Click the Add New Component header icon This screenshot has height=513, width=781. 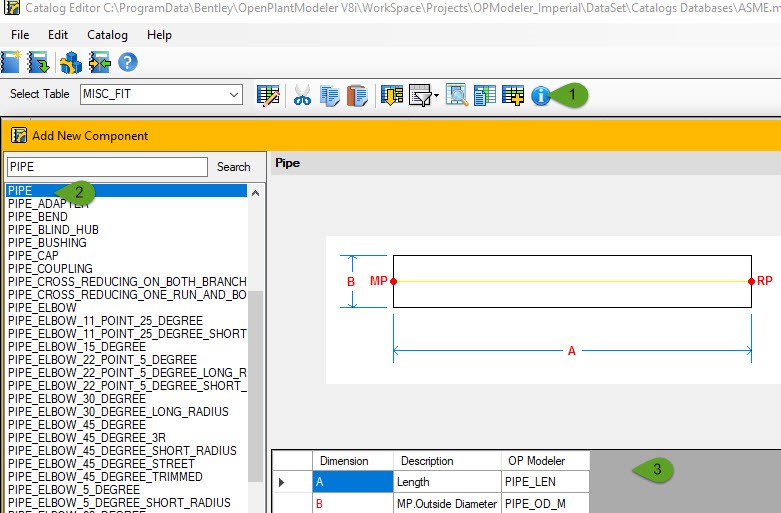coord(19,135)
